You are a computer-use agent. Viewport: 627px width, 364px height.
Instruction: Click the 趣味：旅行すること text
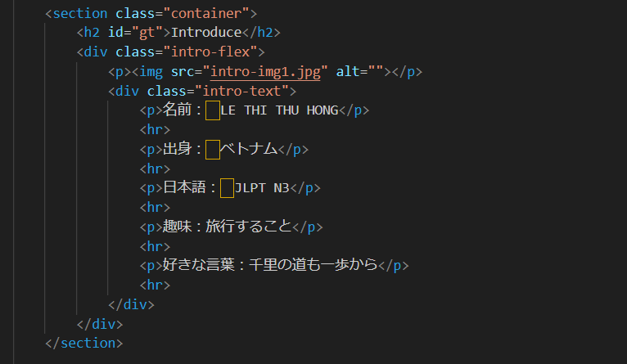(226, 227)
